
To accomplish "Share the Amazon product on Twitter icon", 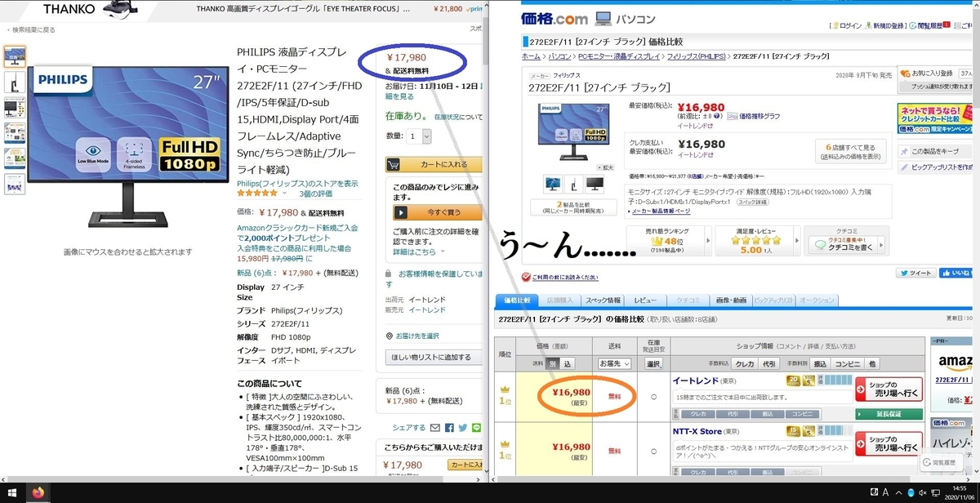I will click(461, 427).
